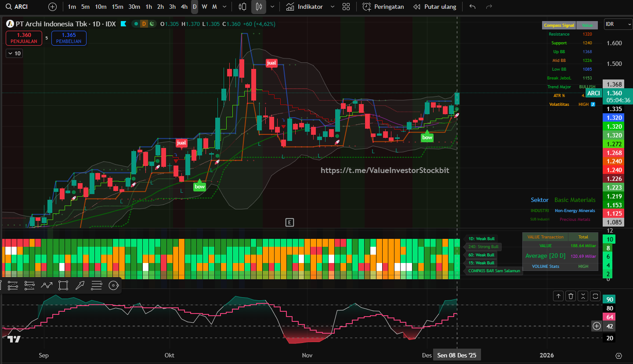This screenshot has width=633, height=364.
Task: Collapse the indicator pane
Action: [x=583, y=296]
